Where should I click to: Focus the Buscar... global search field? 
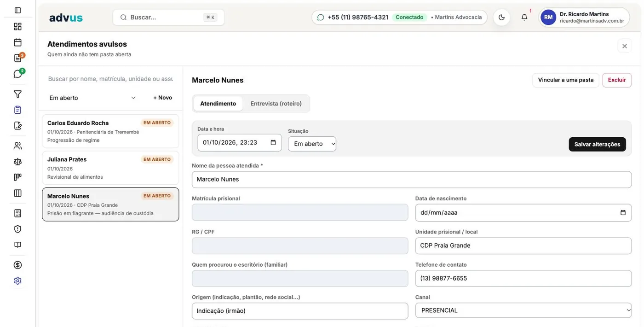tap(168, 18)
